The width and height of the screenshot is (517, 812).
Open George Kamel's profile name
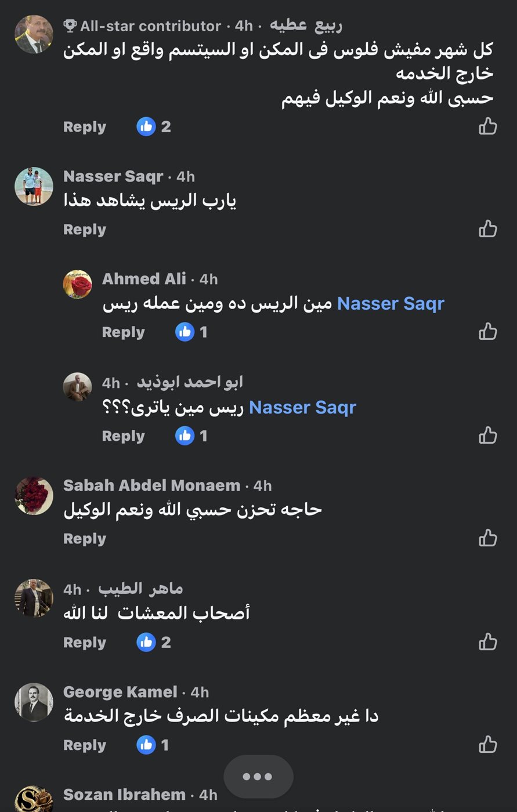pos(120,692)
